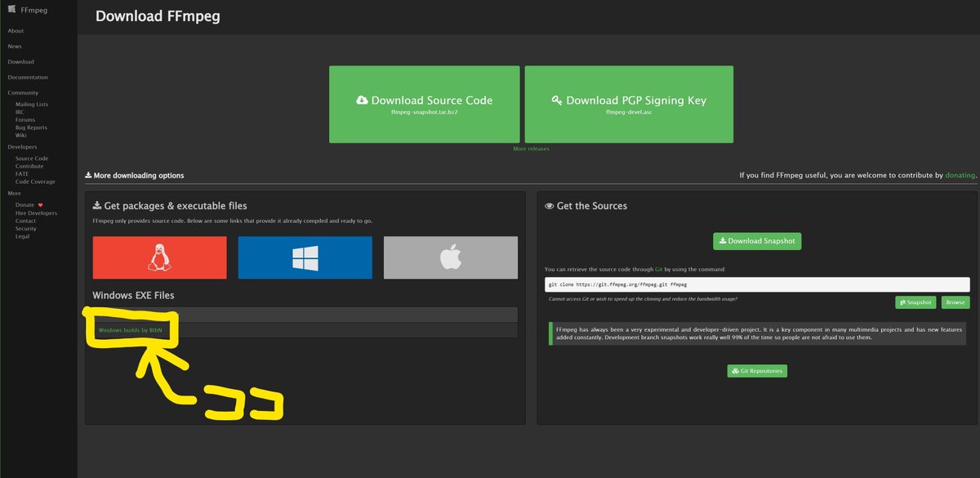Open the Contribute sidebar link
980x478 pixels.
point(29,166)
